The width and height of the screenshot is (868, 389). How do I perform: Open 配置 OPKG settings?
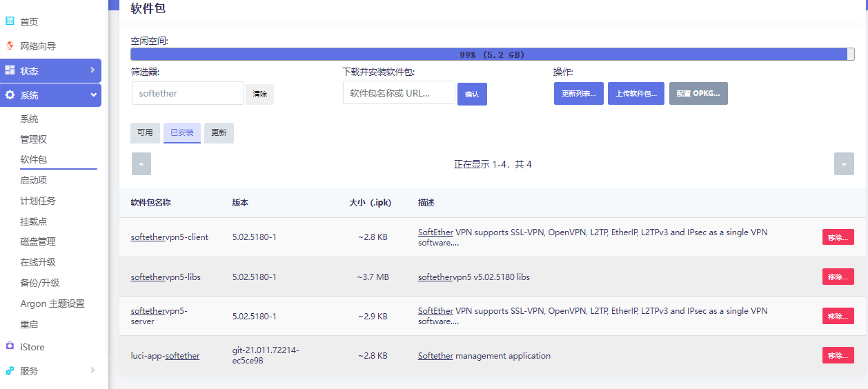[698, 94]
